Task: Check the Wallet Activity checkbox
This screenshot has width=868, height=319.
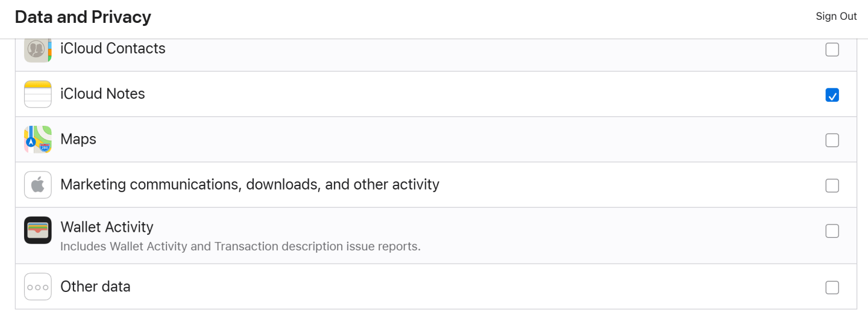Action: (832, 231)
